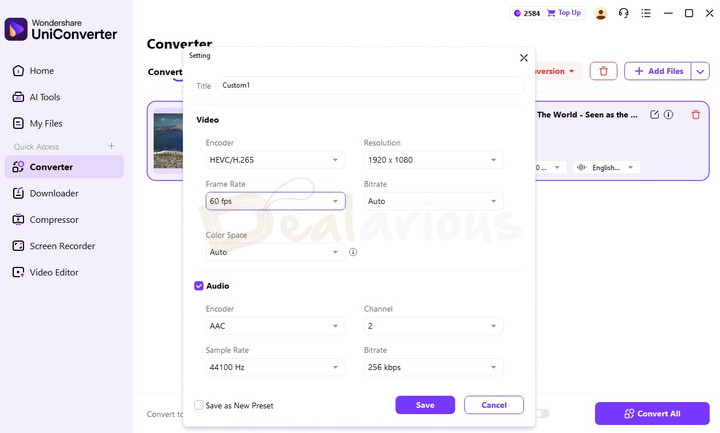This screenshot has width=720, height=433.
Task: Click the Cancel button
Action: (x=494, y=405)
